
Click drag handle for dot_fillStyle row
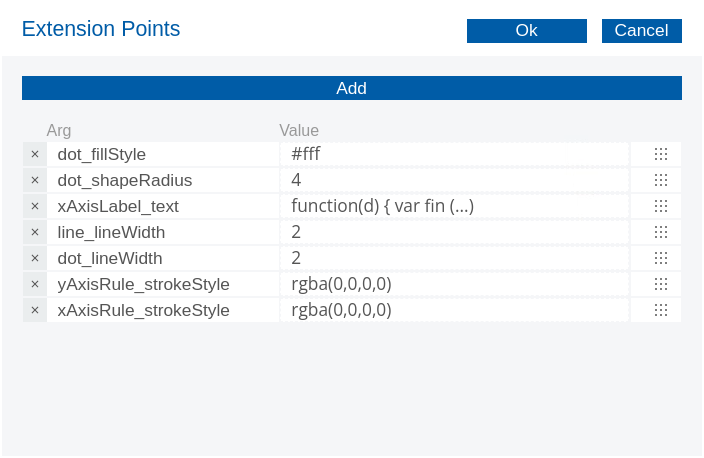[660, 154]
